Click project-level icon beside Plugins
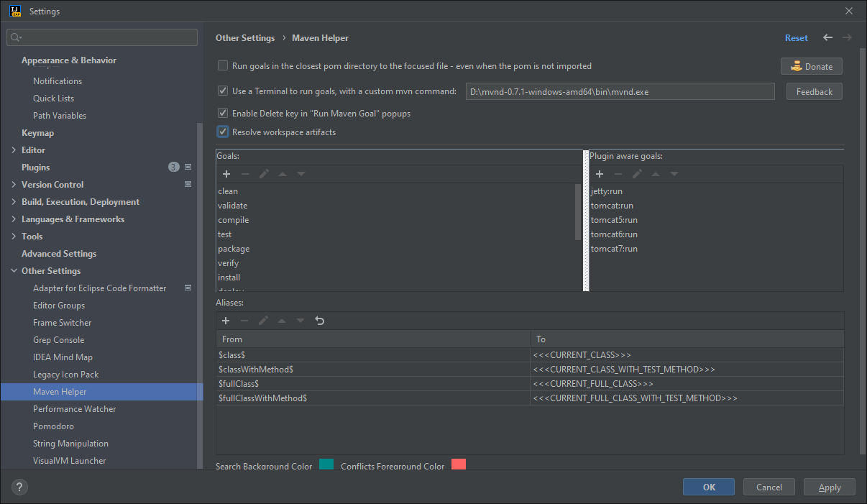This screenshot has width=867, height=504. [x=188, y=168]
